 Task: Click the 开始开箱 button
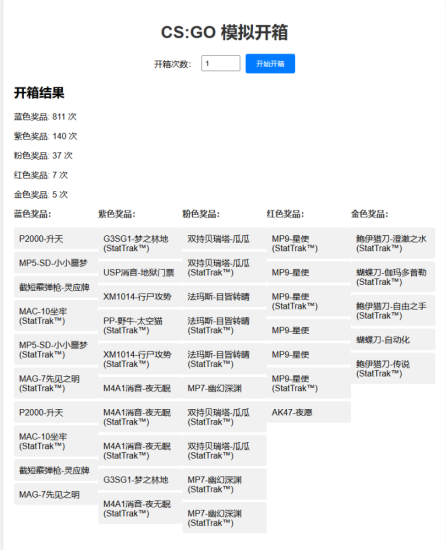270,63
